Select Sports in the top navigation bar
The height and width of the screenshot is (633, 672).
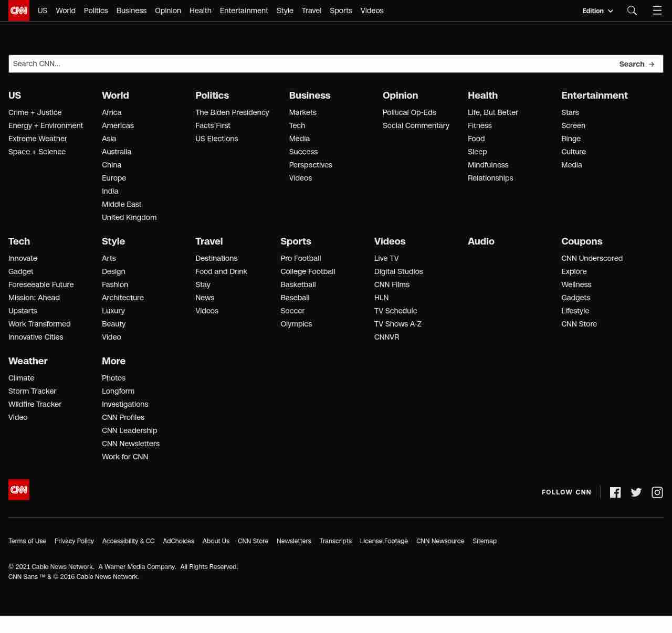pyautogui.click(x=341, y=10)
